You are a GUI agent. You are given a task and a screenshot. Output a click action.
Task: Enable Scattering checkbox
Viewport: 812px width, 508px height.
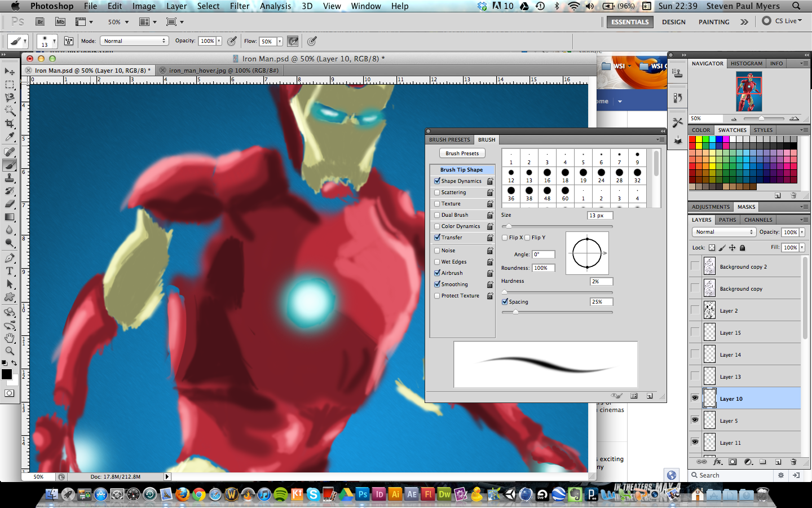pyautogui.click(x=437, y=192)
